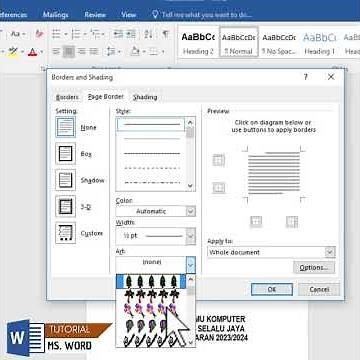
Task: Click the Options... button
Action: coord(314,268)
